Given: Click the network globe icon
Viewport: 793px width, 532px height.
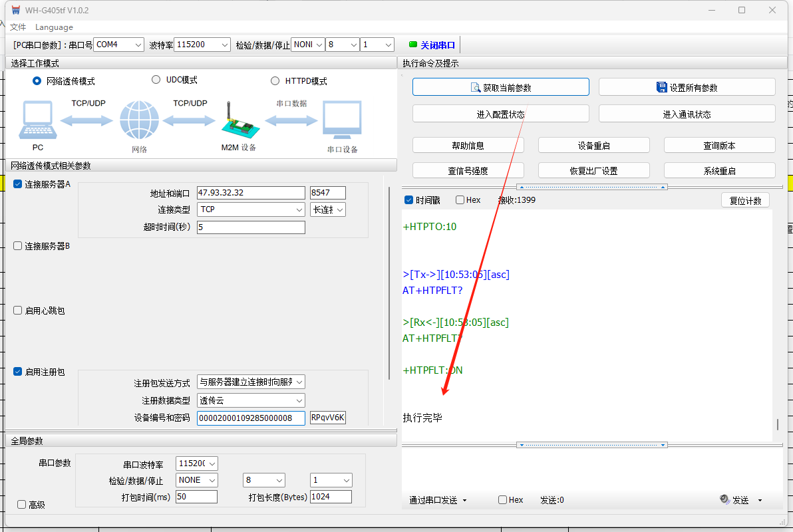Looking at the screenshot, I should [x=139, y=121].
